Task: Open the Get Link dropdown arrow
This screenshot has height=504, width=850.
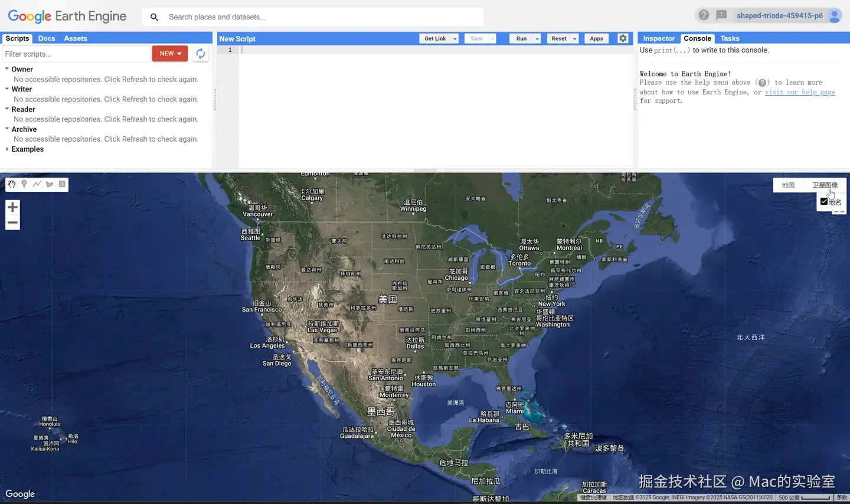Action: click(455, 39)
